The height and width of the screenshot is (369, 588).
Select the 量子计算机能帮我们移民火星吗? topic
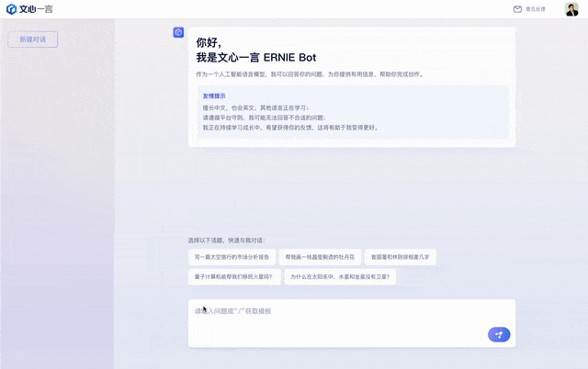(x=234, y=277)
